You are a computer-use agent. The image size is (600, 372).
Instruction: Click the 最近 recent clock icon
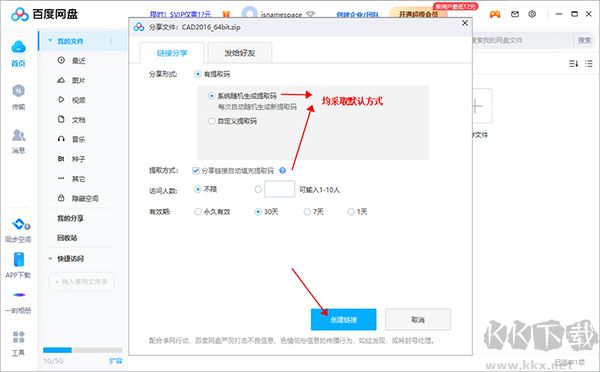pos(61,60)
